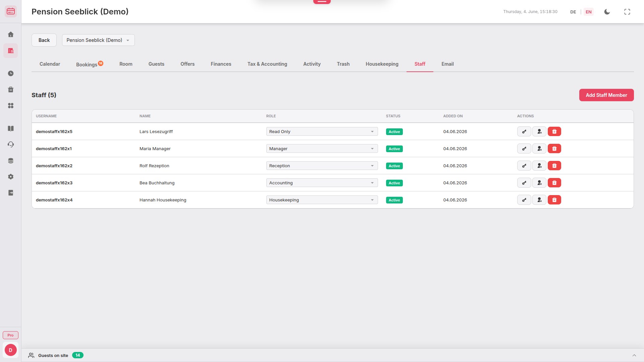
Task: Switch language to EN
Action: [x=589, y=12]
